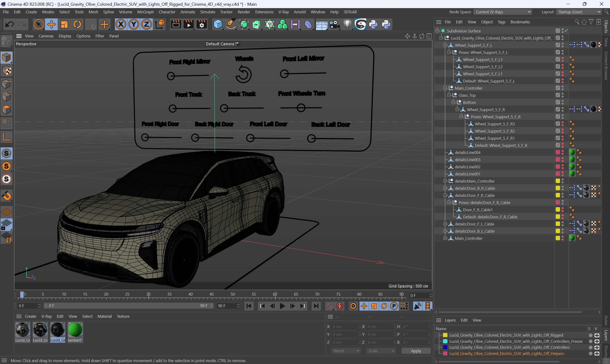
Task: Collapse Glass_Top tree node
Action: [x=449, y=95]
